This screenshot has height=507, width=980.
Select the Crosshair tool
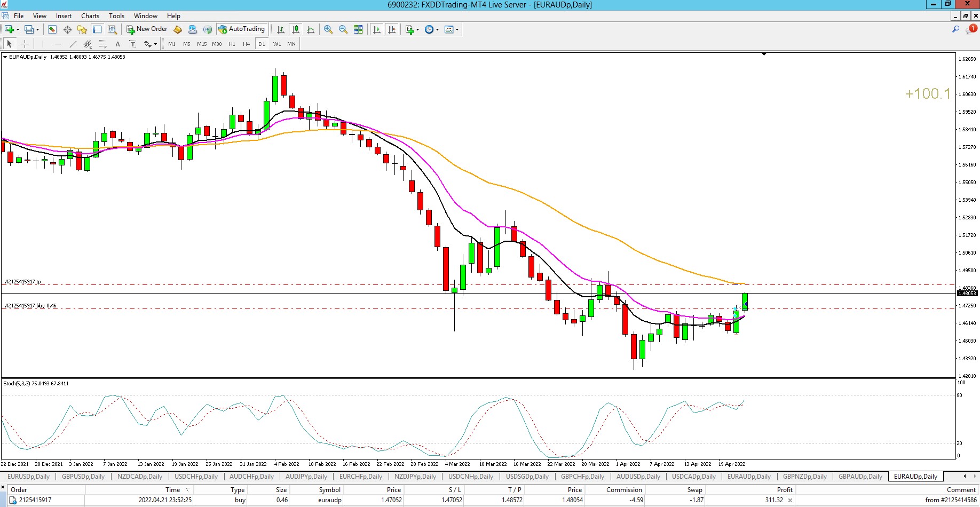(25, 44)
